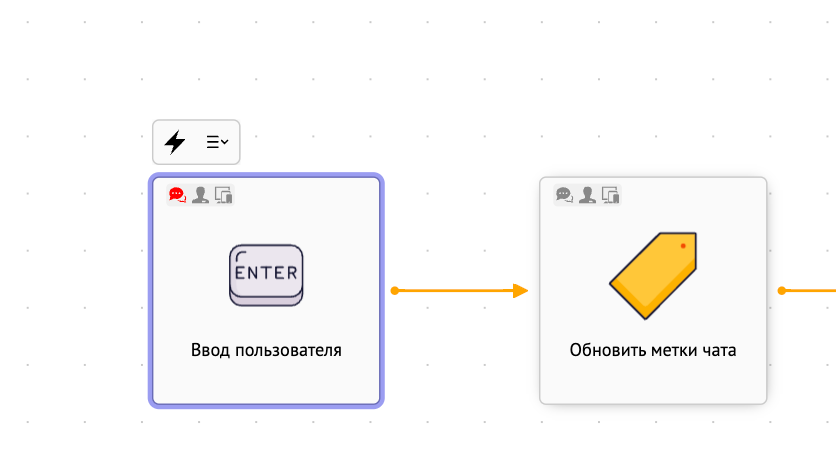Click the Ввод пользователя label text
The width and height of the screenshot is (836, 468).
click(266, 350)
